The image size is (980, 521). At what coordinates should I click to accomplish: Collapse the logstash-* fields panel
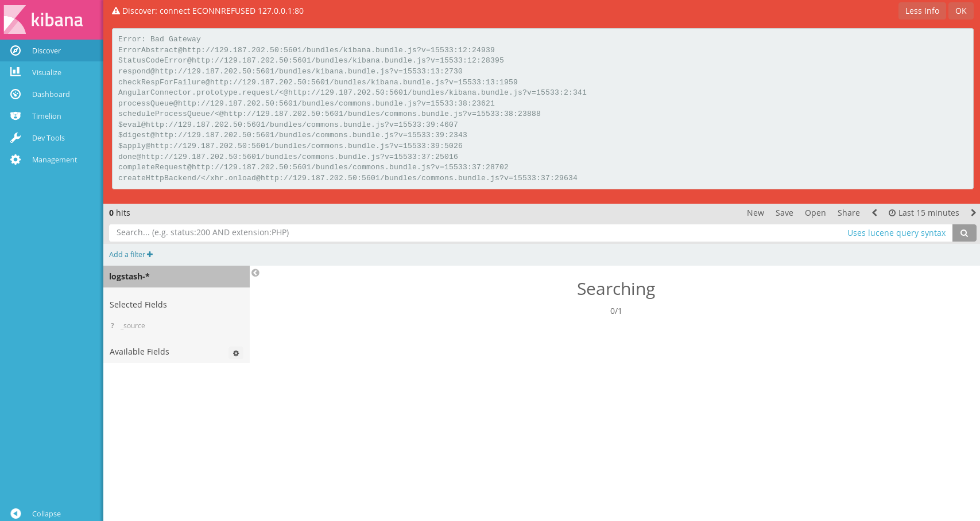pyautogui.click(x=255, y=273)
